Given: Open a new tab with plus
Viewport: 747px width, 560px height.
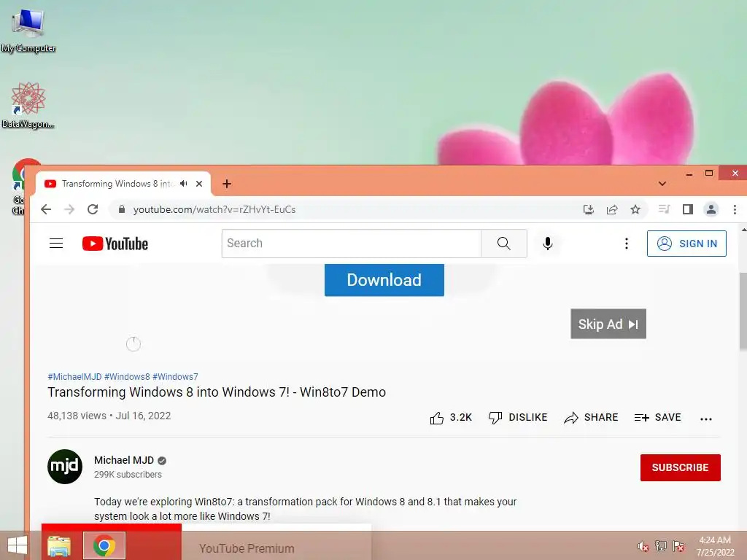Looking at the screenshot, I should point(227,184).
